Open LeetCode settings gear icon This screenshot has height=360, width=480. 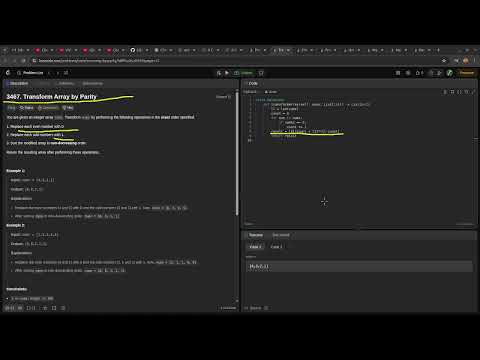point(408,73)
